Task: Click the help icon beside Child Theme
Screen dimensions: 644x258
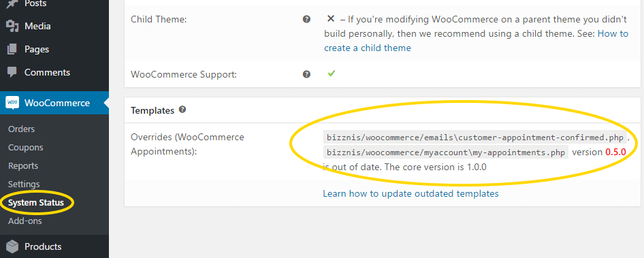Action: coord(306,19)
